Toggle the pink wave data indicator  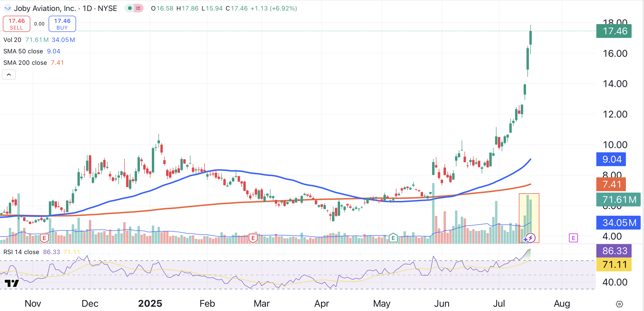coord(138,8)
